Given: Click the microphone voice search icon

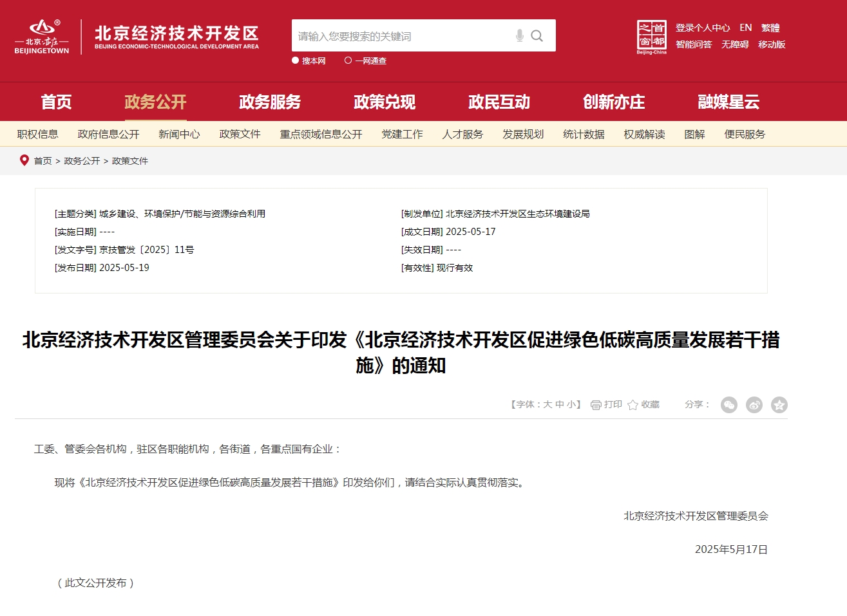Looking at the screenshot, I should 519,36.
